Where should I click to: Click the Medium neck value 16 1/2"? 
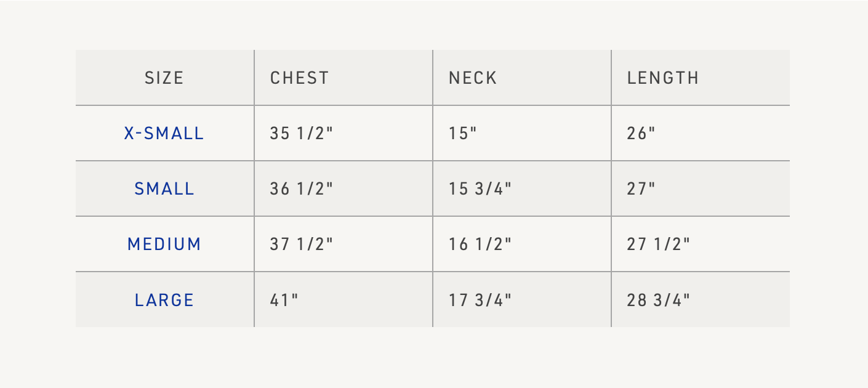480,245
